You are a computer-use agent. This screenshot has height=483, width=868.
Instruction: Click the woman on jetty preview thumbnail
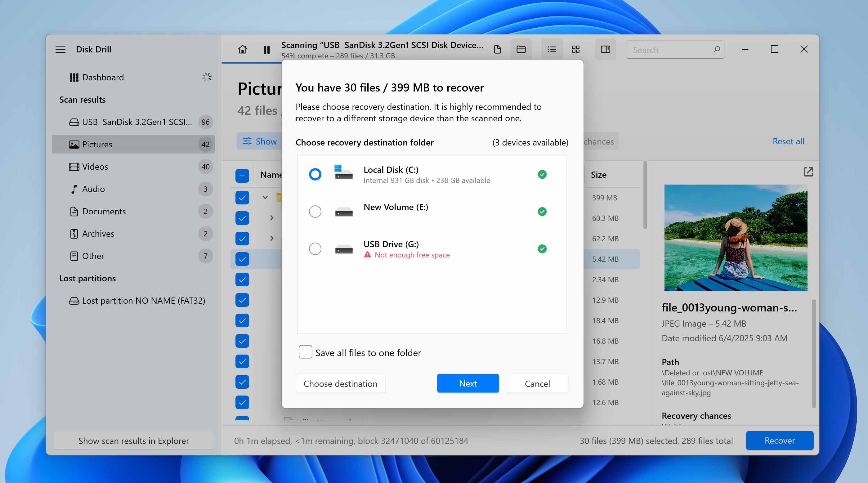(x=736, y=238)
